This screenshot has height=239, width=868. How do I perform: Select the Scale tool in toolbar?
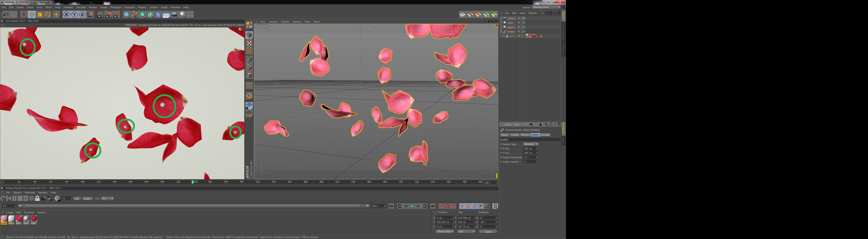coord(40,15)
